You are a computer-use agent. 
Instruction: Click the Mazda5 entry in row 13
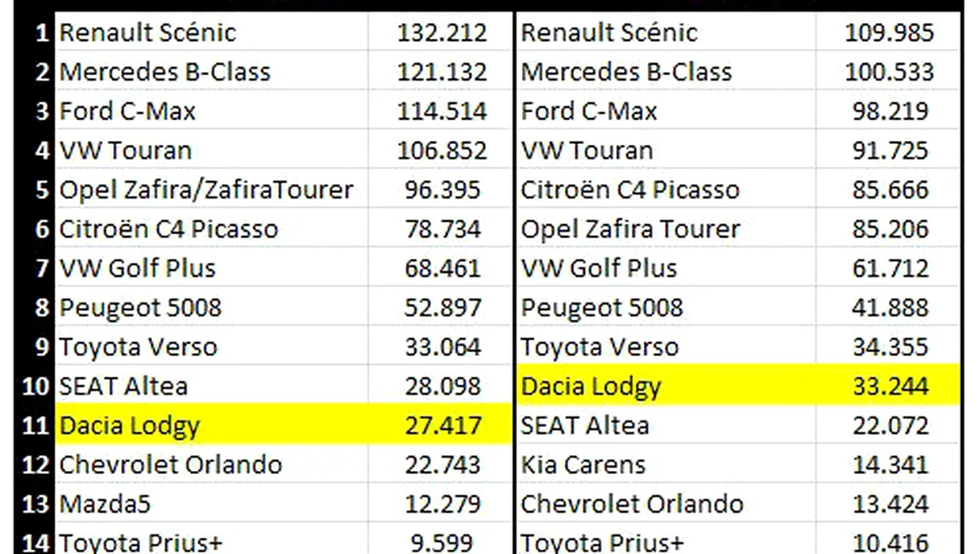tap(211, 503)
